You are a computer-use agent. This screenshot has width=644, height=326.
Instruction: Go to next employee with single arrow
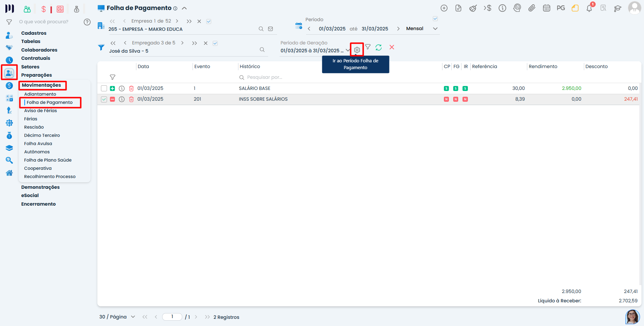tap(182, 43)
